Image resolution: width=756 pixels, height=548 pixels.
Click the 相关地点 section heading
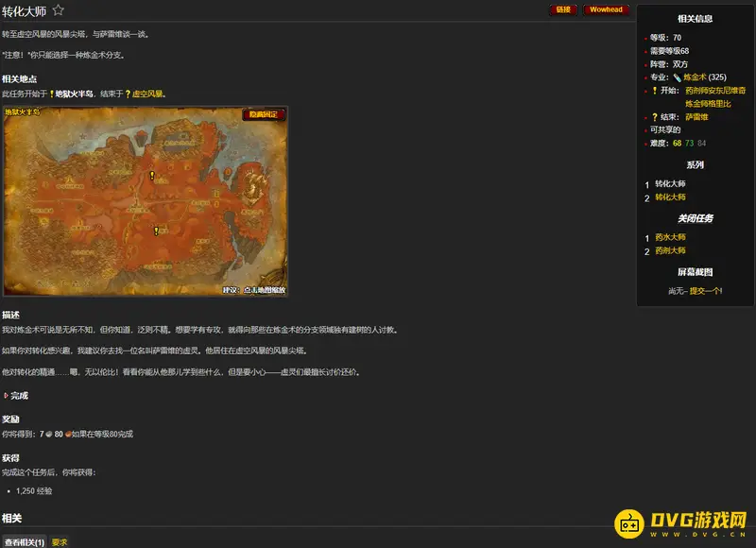(x=19, y=79)
